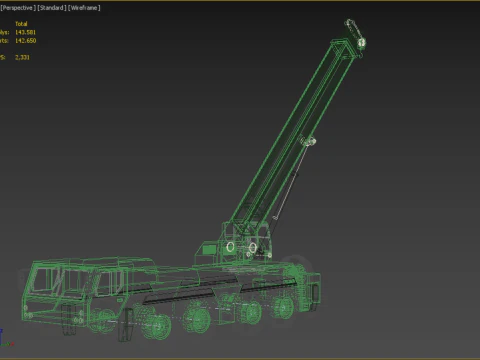Screen dimensions: 480x360
Task: Open the [Perspective] viewport label menu
Action: [18, 8]
